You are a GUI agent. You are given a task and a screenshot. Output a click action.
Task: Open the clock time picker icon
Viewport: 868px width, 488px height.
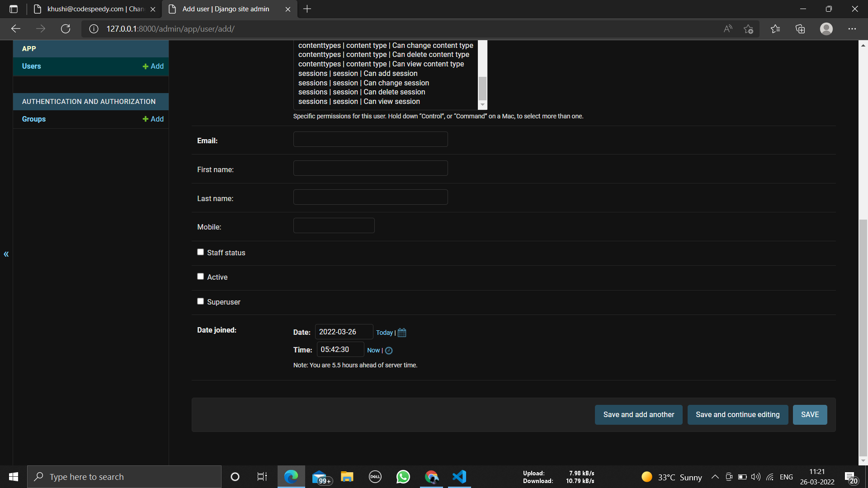pyautogui.click(x=389, y=351)
